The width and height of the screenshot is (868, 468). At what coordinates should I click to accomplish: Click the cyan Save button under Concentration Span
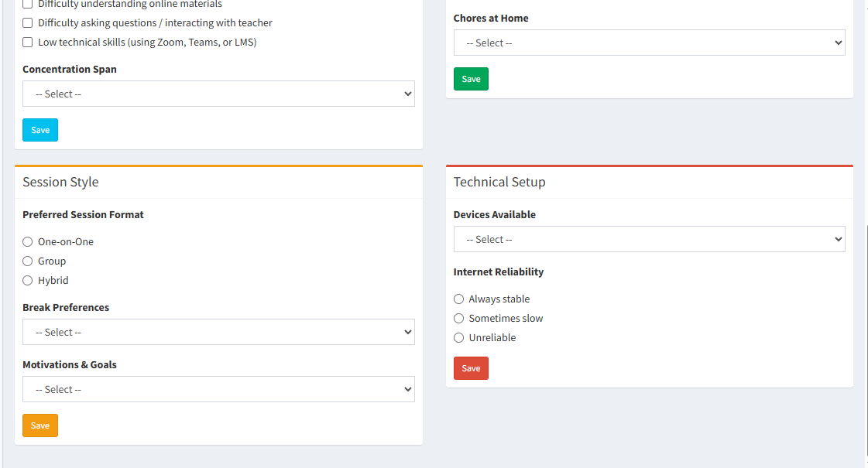pos(40,130)
